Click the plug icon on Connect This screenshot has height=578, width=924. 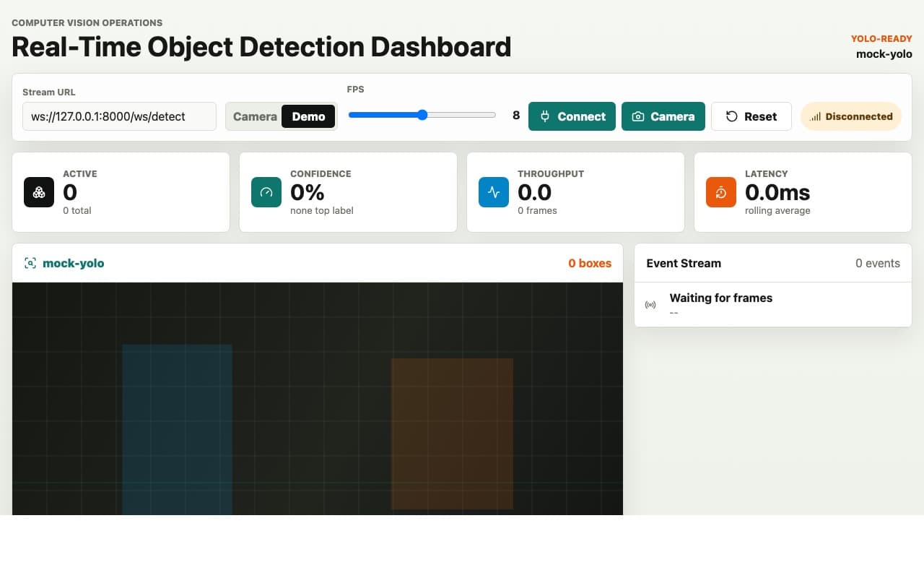(545, 116)
